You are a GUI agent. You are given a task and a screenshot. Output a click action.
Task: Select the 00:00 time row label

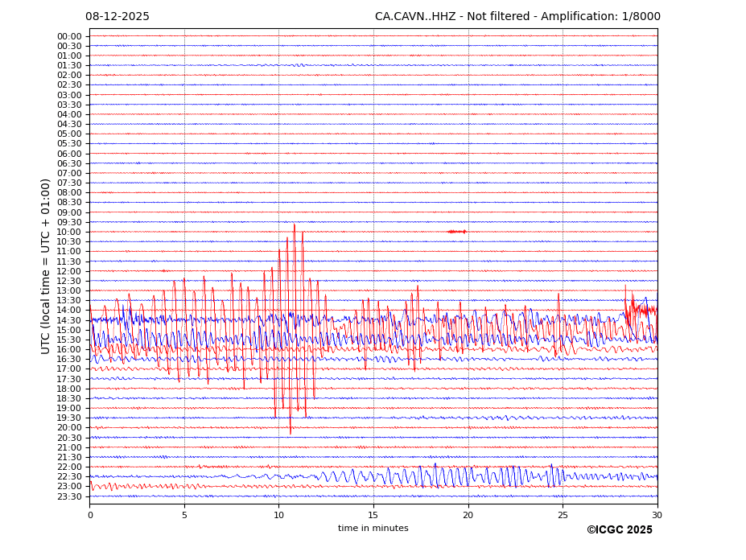tap(69, 36)
